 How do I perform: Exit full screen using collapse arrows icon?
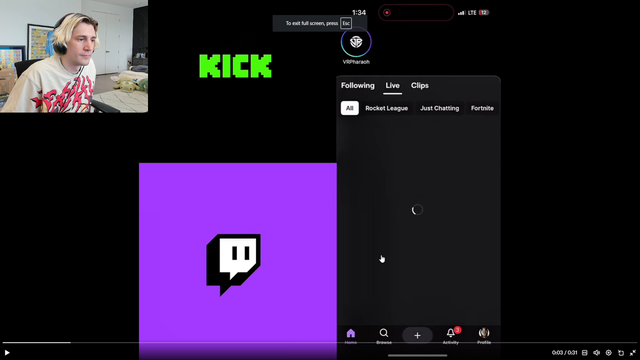[633, 353]
